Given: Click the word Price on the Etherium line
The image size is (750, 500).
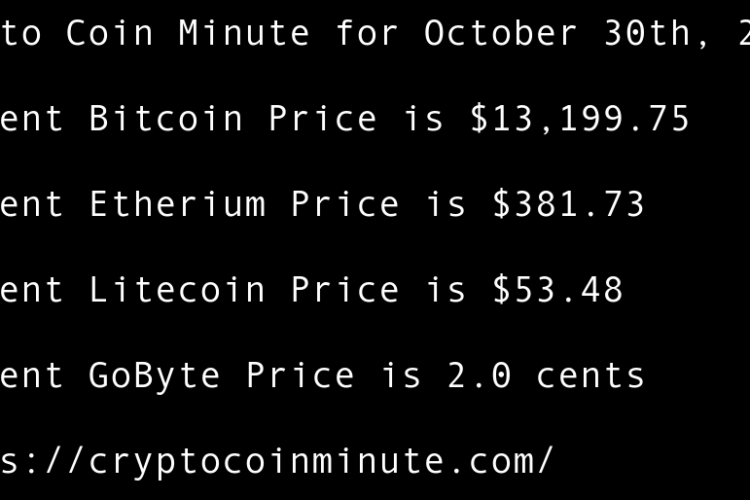Looking at the screenshot, I should tap(345, 205).
